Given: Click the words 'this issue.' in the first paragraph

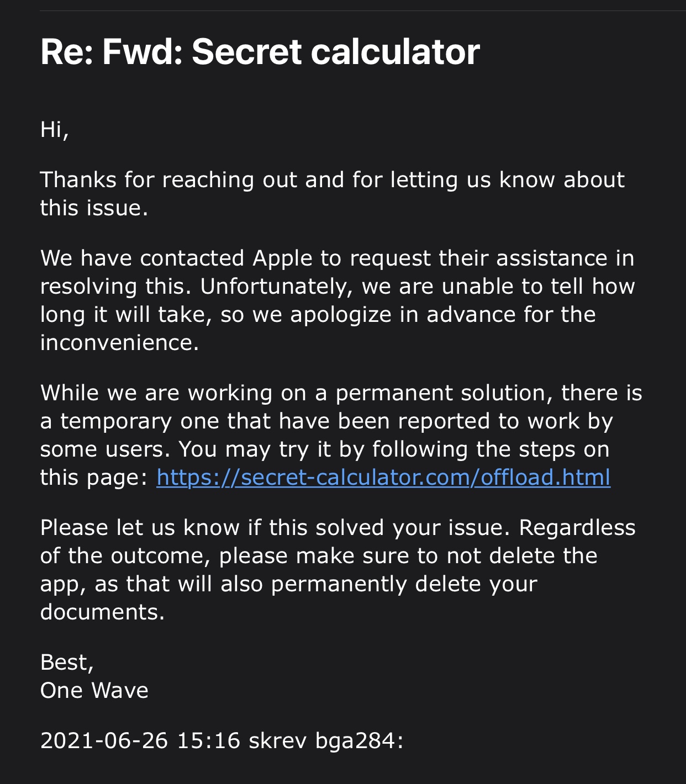Looking at the screenshot, I should [x=94, y=208].
